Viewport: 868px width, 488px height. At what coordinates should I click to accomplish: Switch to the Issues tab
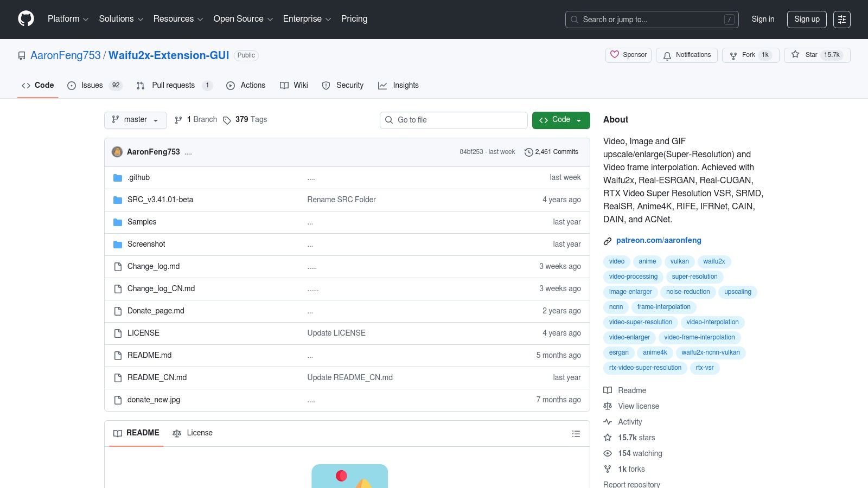pyautogui.click(x=95, y=85)
